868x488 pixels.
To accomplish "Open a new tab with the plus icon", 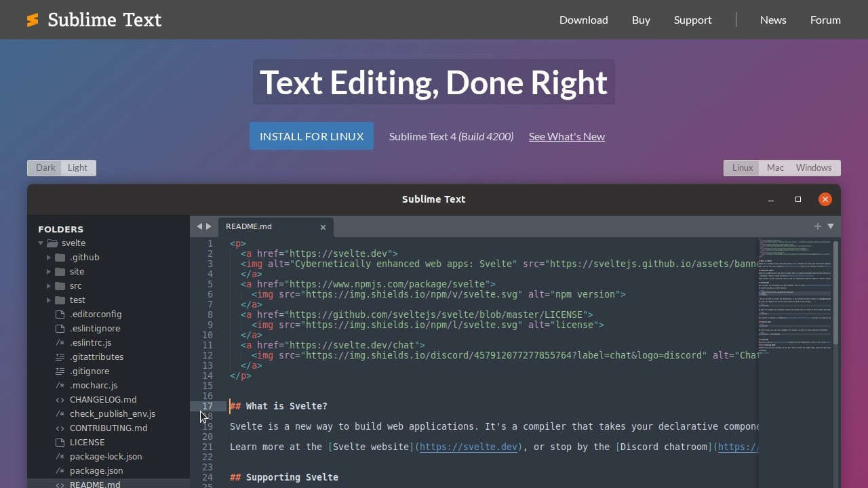I will click(817, 226).
